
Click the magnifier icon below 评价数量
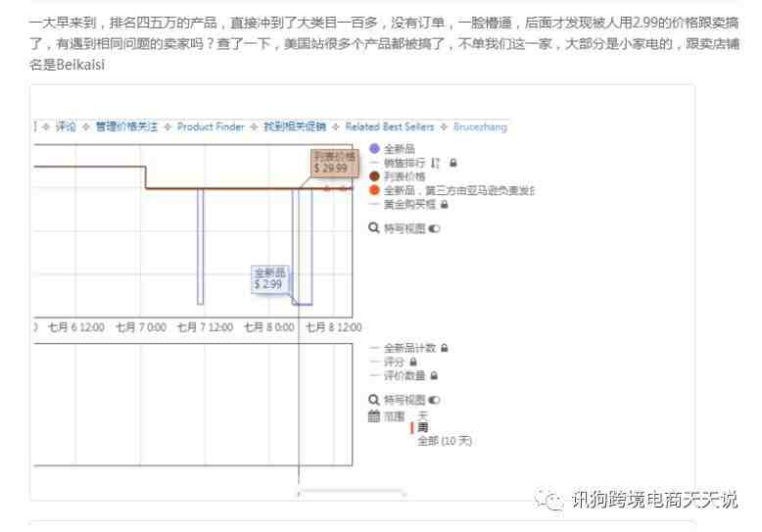click(374, 400)
